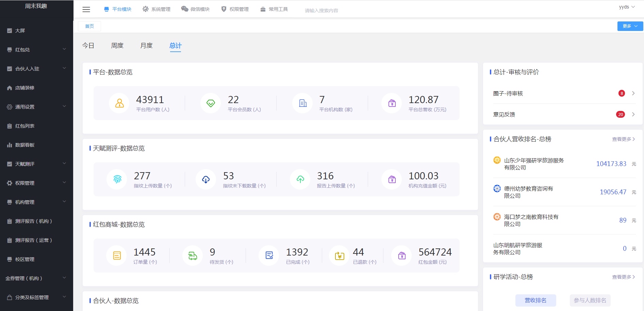
Task: Expand the 天赋测评 sidebar menu
Action: point(36,164)
